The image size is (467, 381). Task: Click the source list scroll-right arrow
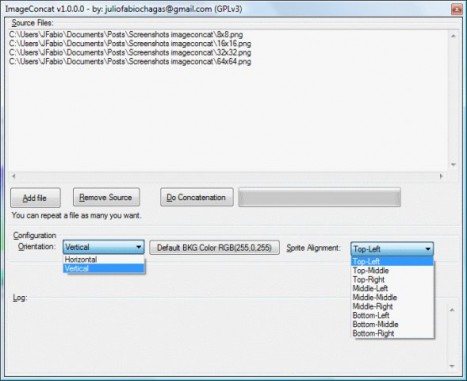(441, 176)
